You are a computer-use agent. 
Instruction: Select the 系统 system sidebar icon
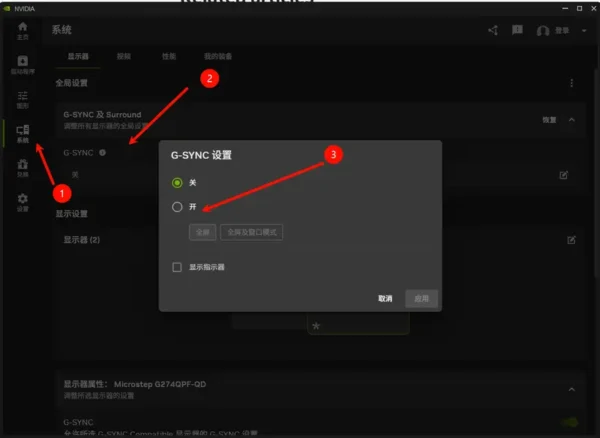(x=23, y=134)
